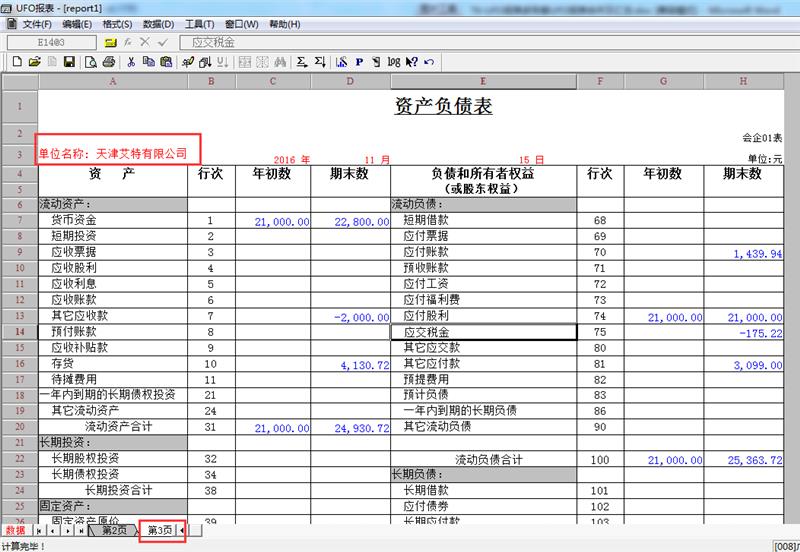
Task: Click the Cut scissors icon
Action: pyautogui.click(x=131, y=62)
